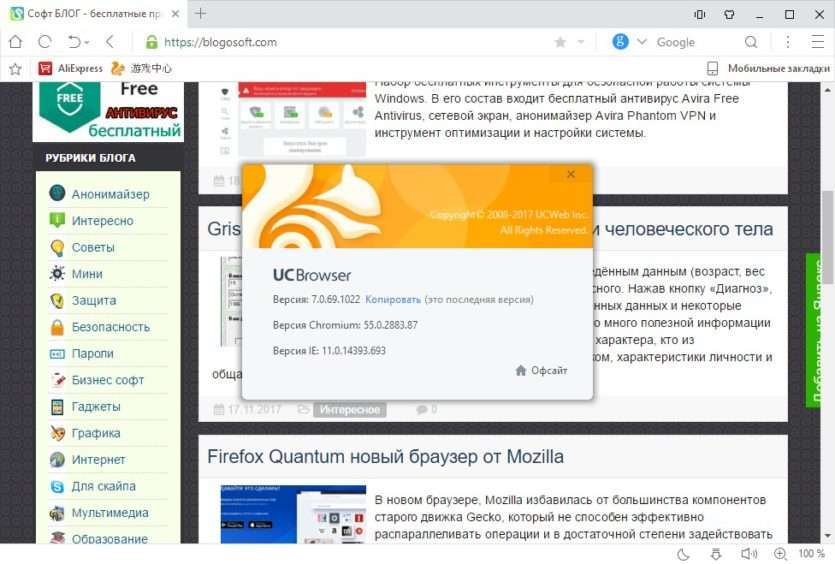Click the scrollbar up arrow
The image size is (835, 564).
coord(828,91)
